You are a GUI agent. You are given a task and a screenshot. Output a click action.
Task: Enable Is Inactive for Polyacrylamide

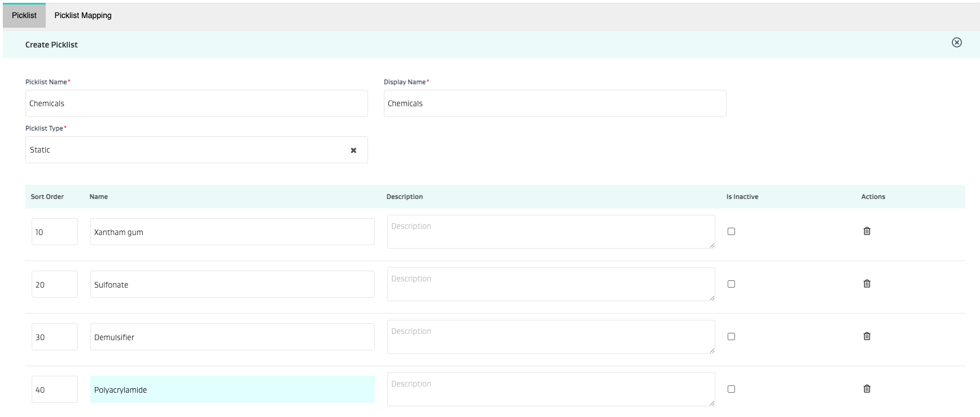[731, 389]
